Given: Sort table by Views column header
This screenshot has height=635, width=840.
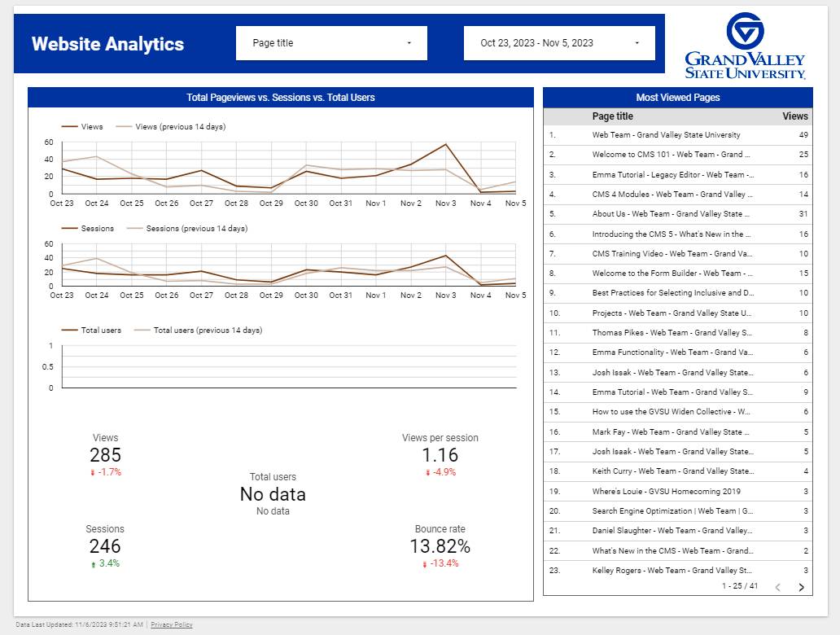Looking at the screenshot, I should [794, 116].
